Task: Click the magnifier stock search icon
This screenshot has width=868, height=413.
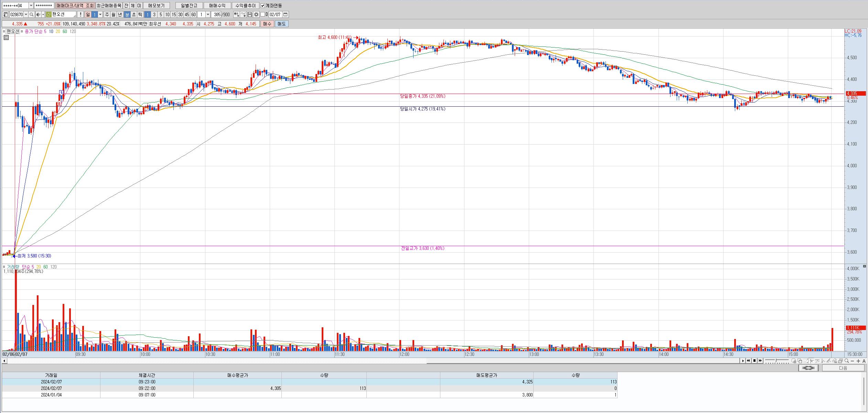Action: click(31, 14)
